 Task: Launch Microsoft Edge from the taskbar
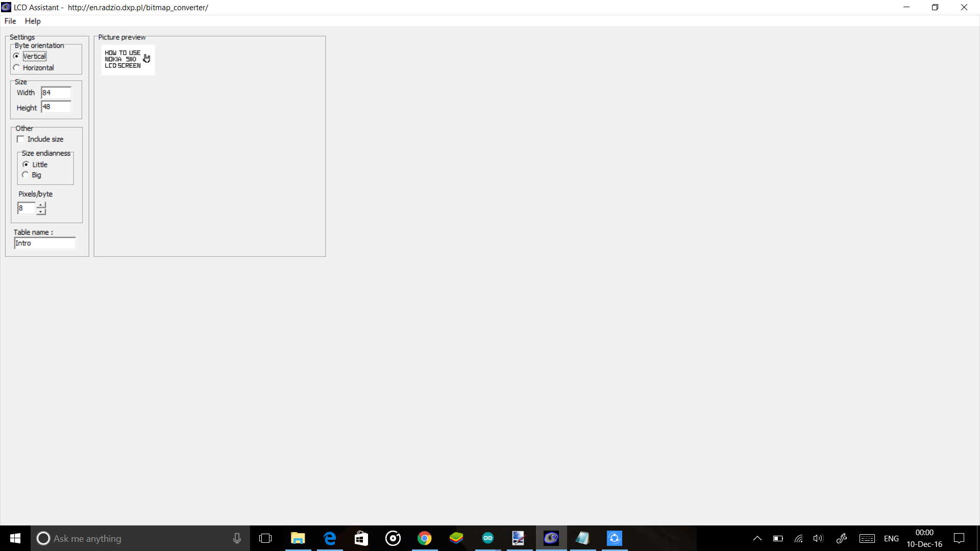coord(330,538)
